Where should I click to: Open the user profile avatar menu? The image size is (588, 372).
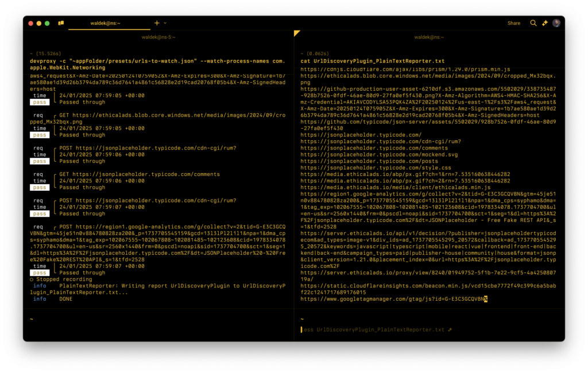click(556, 23)
